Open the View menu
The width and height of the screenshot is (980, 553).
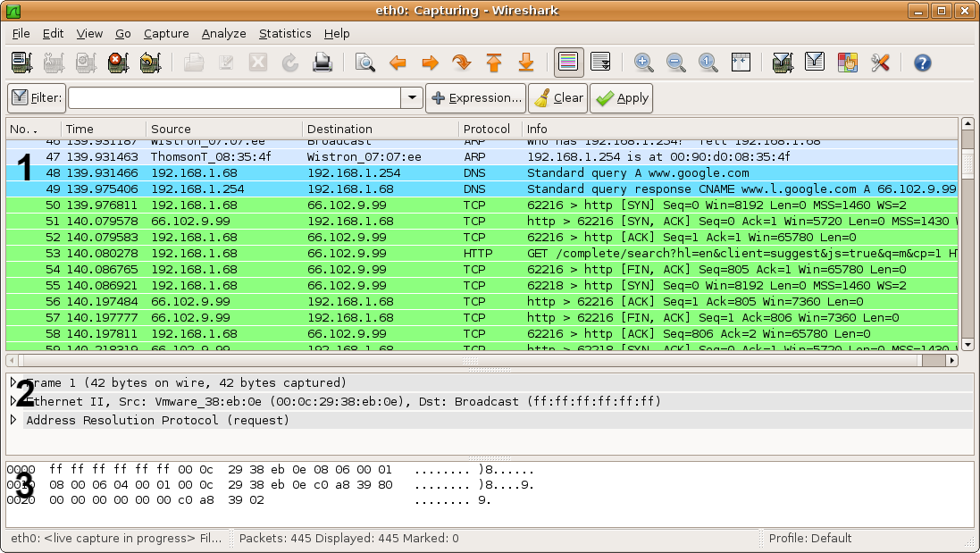click(x=89, y=34)
